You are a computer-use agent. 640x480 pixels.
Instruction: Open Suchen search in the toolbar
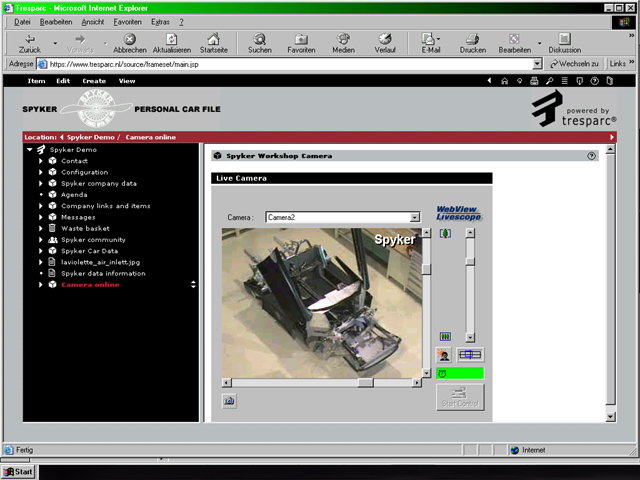pyautogui.click(x=260, y=43)
